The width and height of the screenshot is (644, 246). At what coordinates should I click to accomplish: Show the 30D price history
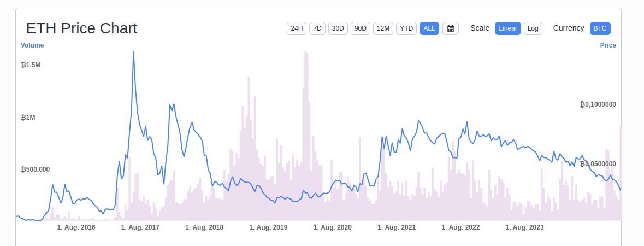[338, 28]
